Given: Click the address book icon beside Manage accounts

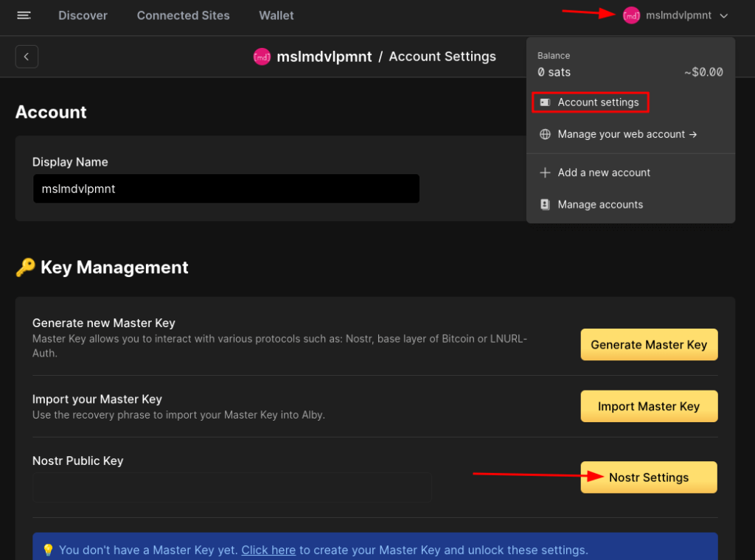Looking at the screenshot, I should pyautogui.click(x=545, y=204).
